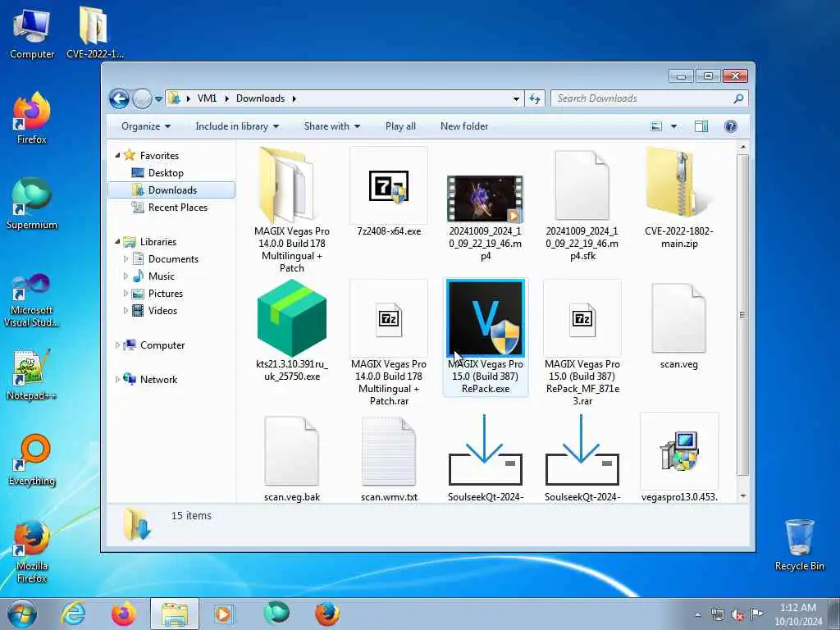Click the Forward navigation arrow

pos(142,98)
